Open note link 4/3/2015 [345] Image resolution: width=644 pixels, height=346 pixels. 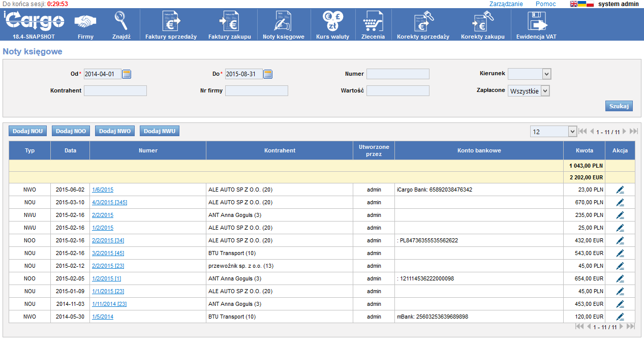[109, 203]
